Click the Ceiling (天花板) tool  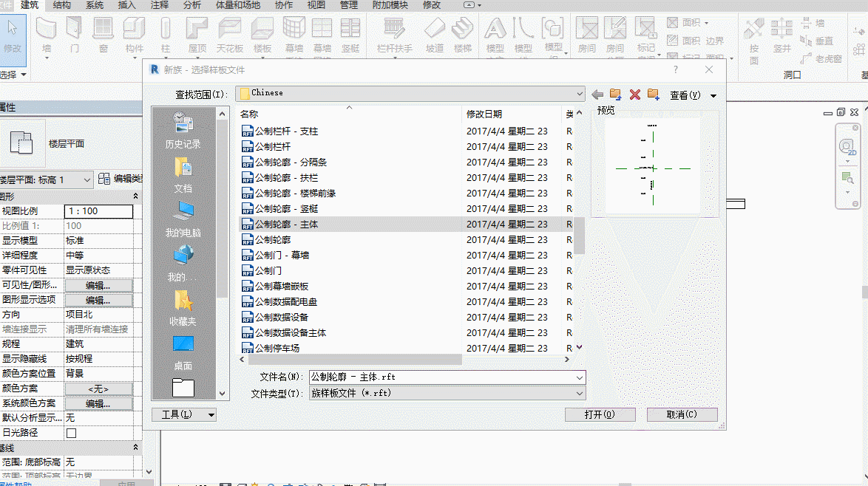pyautogui.click(x=230, y=34)
